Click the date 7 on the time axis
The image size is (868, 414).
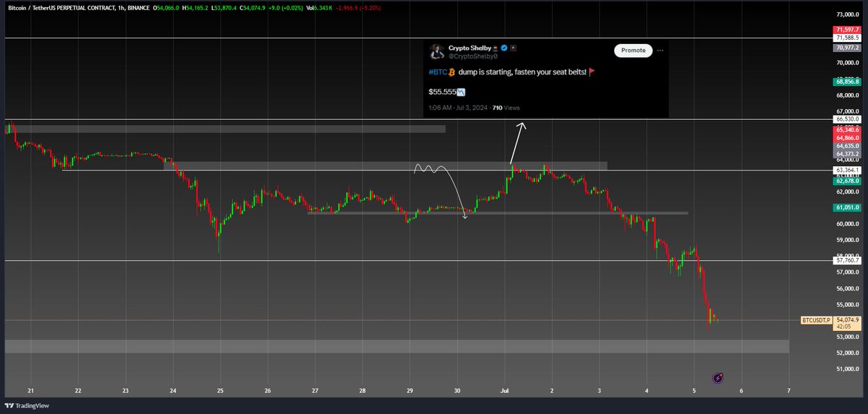788,390
